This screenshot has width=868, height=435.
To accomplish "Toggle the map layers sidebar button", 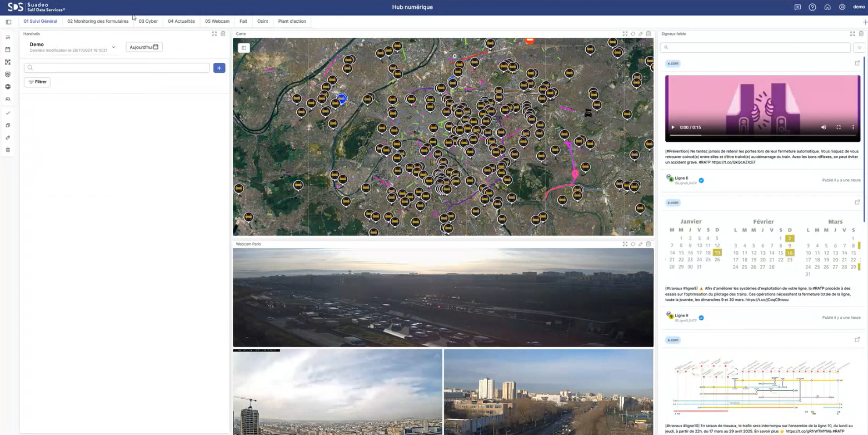I will pos(243,48).
